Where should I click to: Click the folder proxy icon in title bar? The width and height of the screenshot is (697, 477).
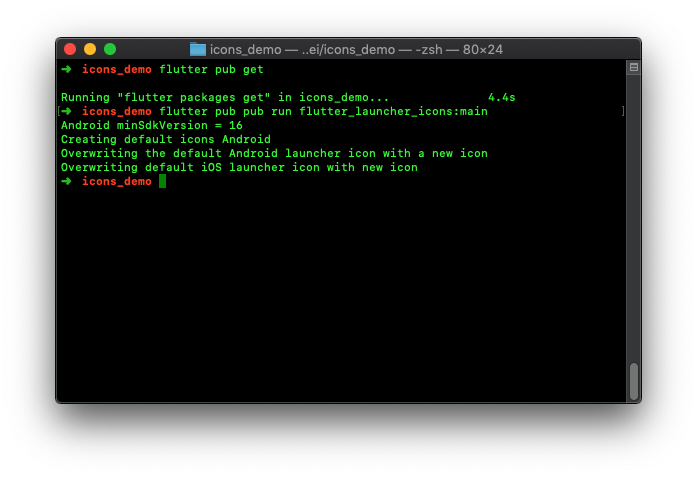[198, 49]
